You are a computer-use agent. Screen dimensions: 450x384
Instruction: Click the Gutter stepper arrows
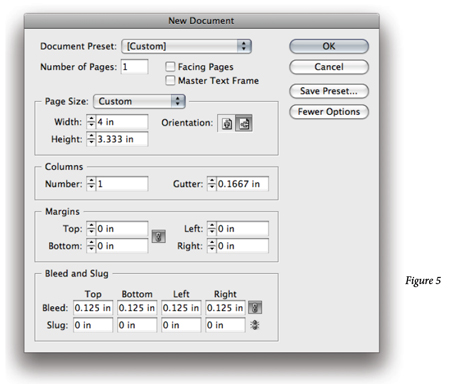pos(212,184)
